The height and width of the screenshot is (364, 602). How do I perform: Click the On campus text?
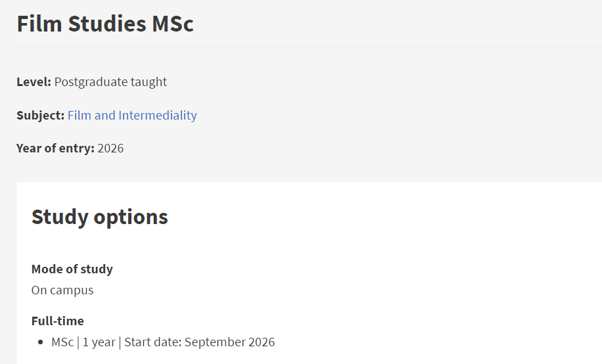62,290
